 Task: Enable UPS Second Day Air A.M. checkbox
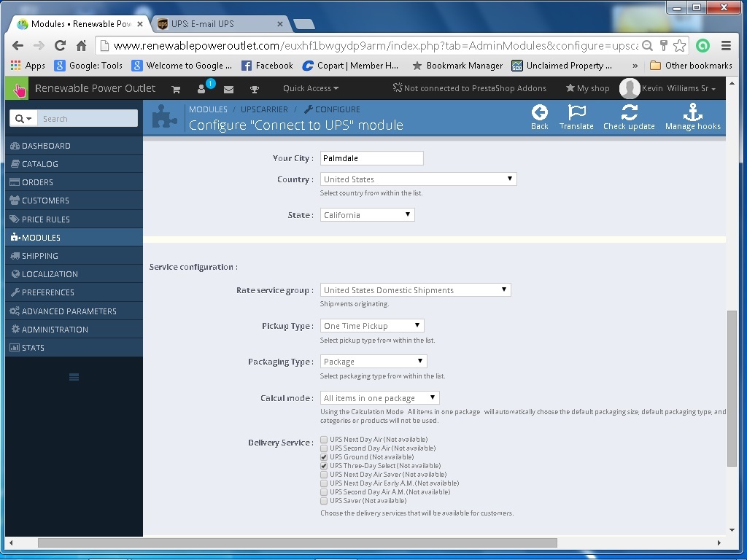324,492
